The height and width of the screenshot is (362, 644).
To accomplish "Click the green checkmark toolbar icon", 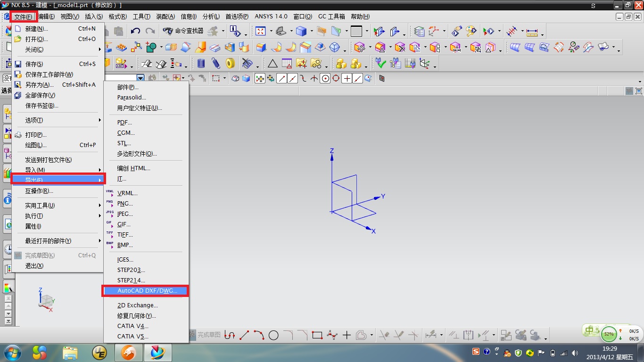I will tap(381, 63).
